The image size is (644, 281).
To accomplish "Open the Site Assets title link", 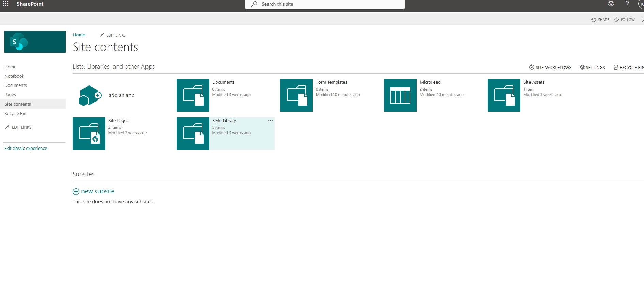I will coord(534,82).
